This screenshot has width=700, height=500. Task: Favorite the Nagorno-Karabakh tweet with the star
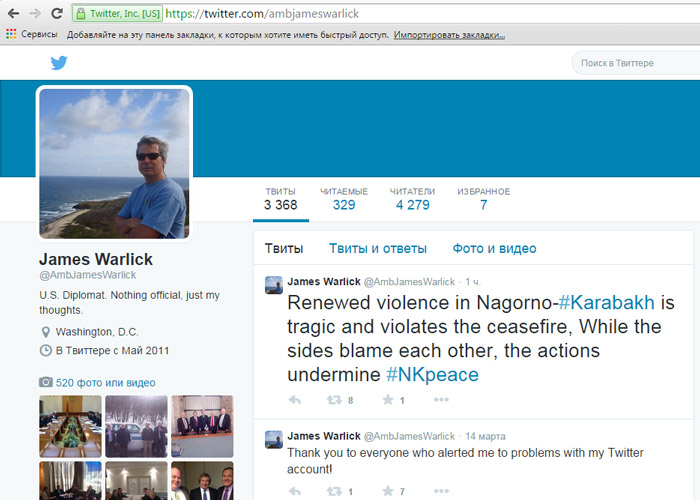coord(388,400)
